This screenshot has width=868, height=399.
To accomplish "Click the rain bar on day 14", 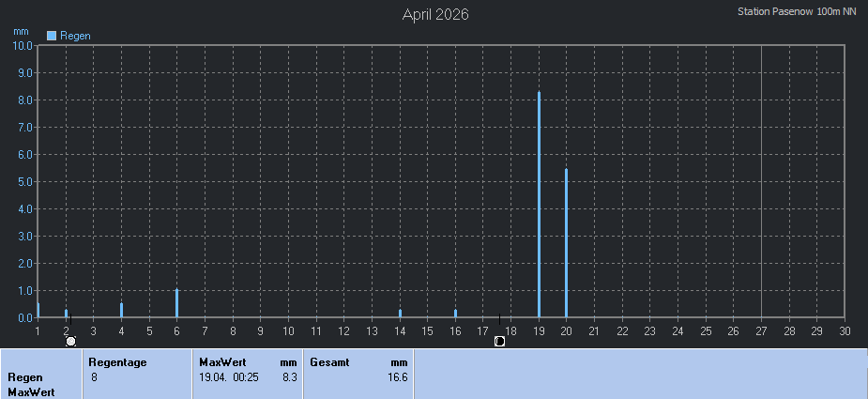I will click(400, 314).
